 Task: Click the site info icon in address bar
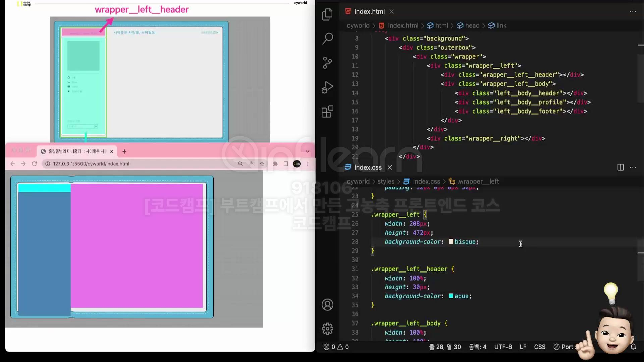(x=48, y=164)
